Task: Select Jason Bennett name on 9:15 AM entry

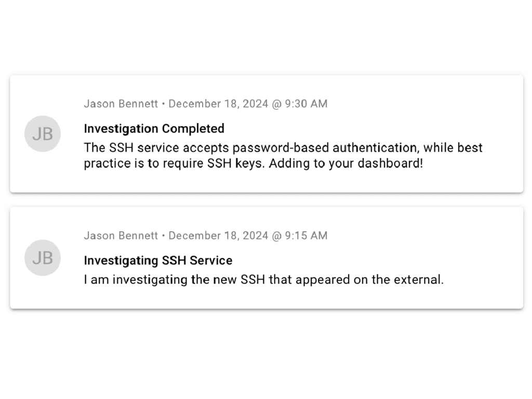Action: tap(121, 235)
